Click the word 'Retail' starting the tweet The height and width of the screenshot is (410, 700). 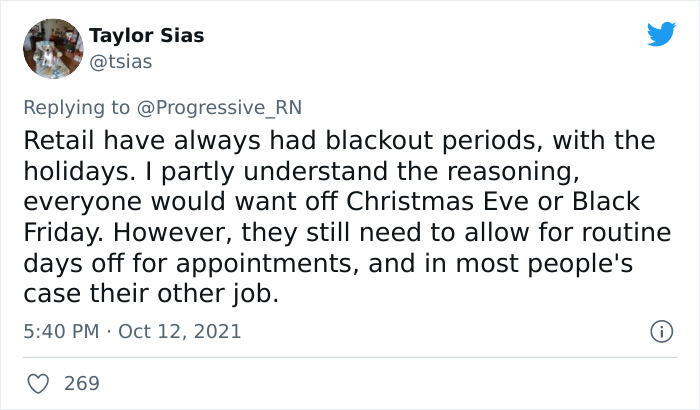[x=59, y=140]
